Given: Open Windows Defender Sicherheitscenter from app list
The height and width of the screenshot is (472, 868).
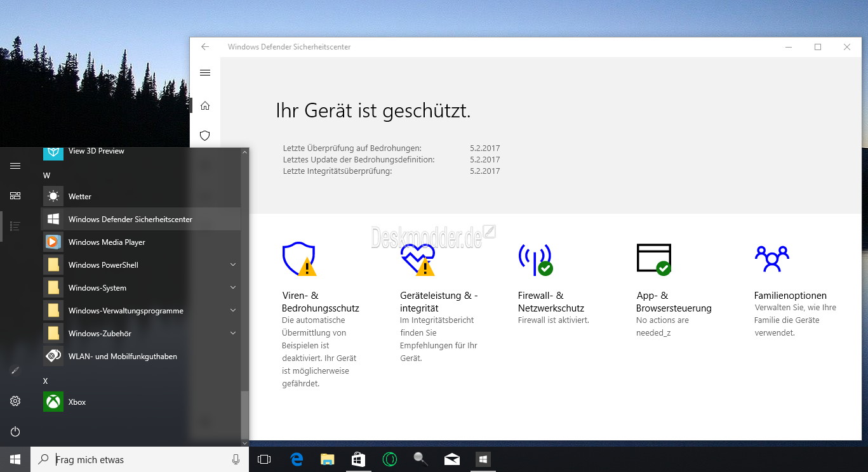Looking at the screenshot, I should (140, 220).
